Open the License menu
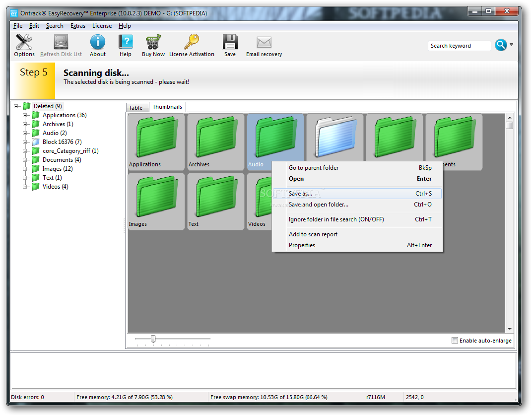 coord(102,26)
